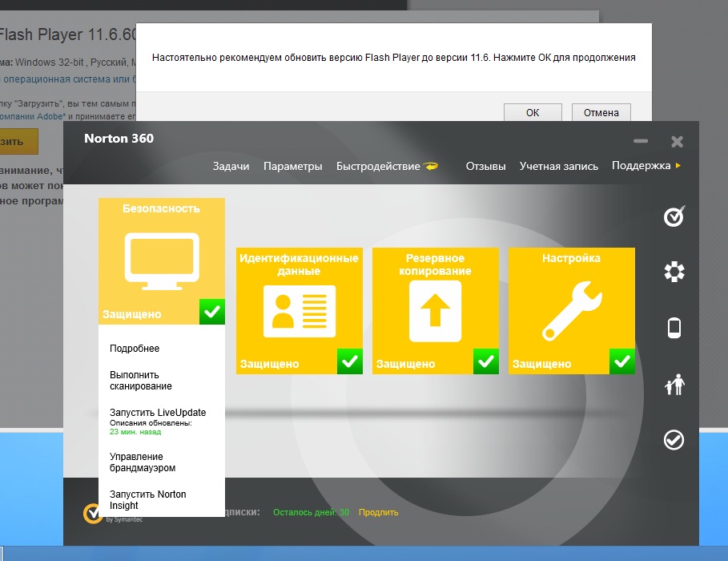
Task: Click the 'Осталось дней: 30' text
Action: click(311, 512)
